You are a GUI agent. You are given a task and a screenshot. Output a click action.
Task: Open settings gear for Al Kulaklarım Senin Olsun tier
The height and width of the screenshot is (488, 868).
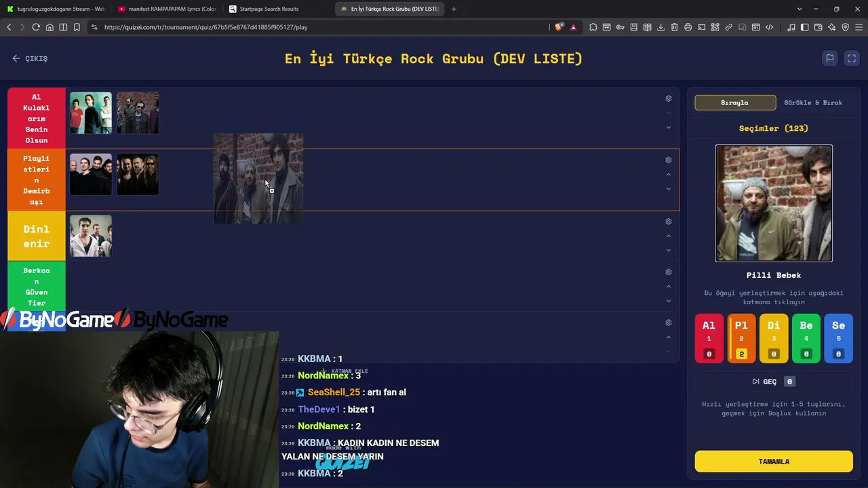(x=669, y=98)
